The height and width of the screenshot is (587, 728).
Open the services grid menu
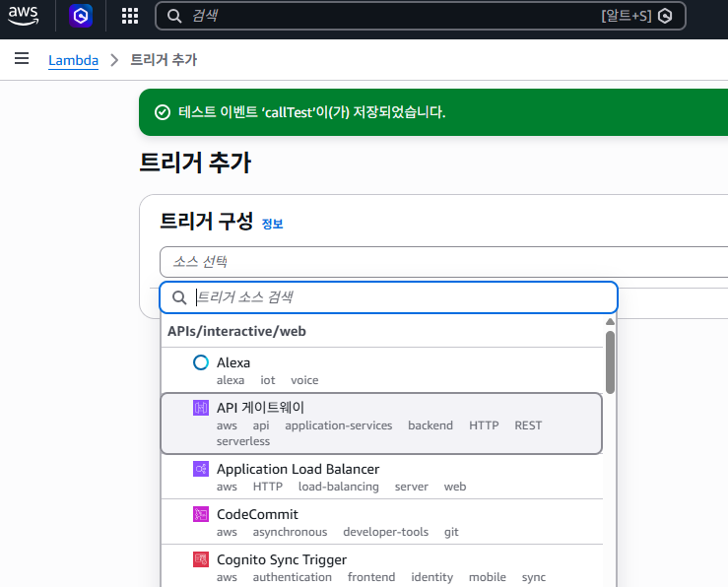129,16
